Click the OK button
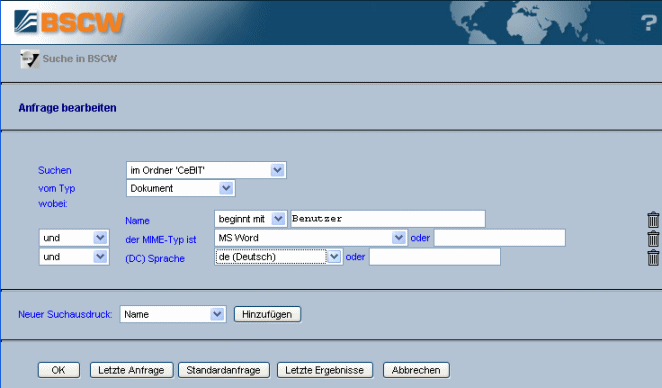Image resolution: width=662 pixels, height=388 pixels. tap(59, 370)
